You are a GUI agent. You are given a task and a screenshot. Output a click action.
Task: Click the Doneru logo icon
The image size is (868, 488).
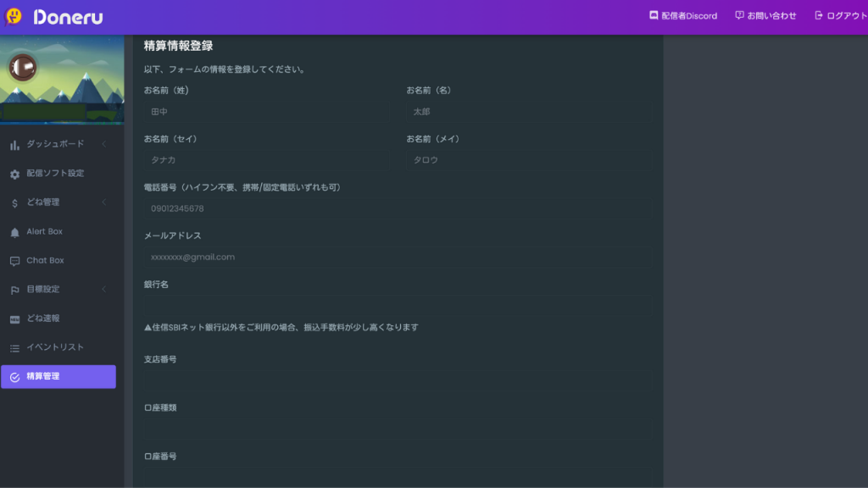pos(14,16)
